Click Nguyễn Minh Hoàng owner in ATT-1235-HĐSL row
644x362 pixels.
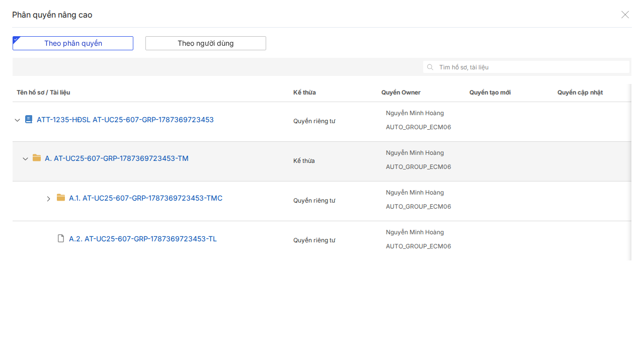click(x=415, y=113)
